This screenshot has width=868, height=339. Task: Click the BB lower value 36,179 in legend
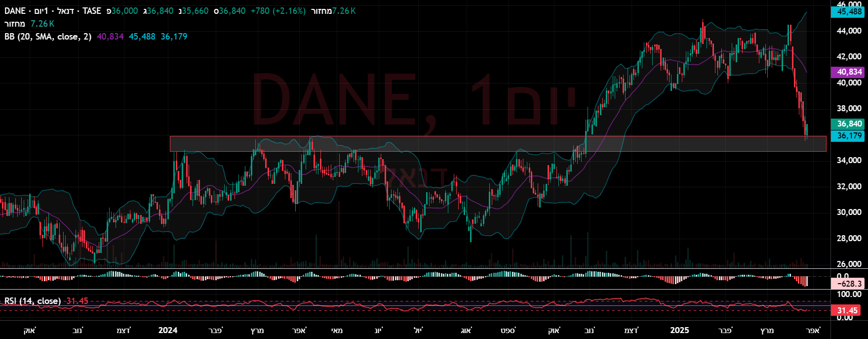[x=174, y=37]
